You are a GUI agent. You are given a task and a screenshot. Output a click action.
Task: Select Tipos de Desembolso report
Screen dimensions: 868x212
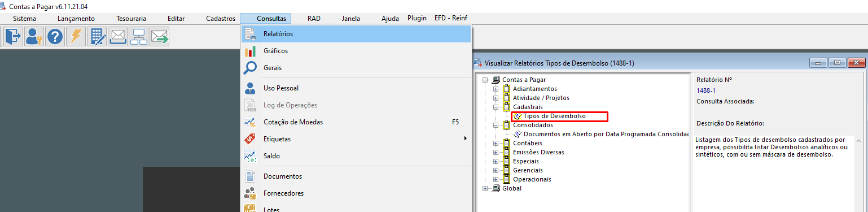[554, 116]
